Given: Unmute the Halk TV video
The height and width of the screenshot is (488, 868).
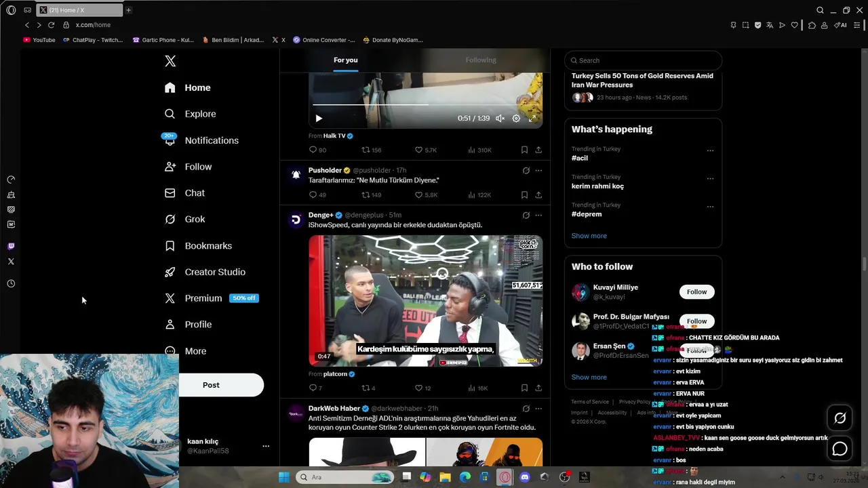Looking at the screenshot, I should coord(500,119).
